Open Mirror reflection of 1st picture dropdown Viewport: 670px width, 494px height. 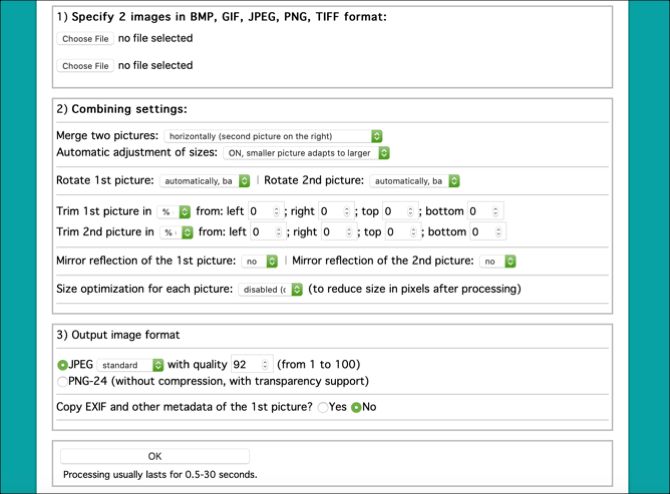click(x=252, y=261)
